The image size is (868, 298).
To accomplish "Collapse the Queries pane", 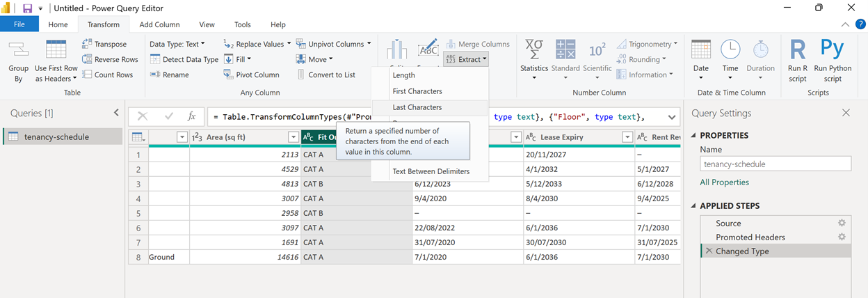I will [x=116, y=113].
